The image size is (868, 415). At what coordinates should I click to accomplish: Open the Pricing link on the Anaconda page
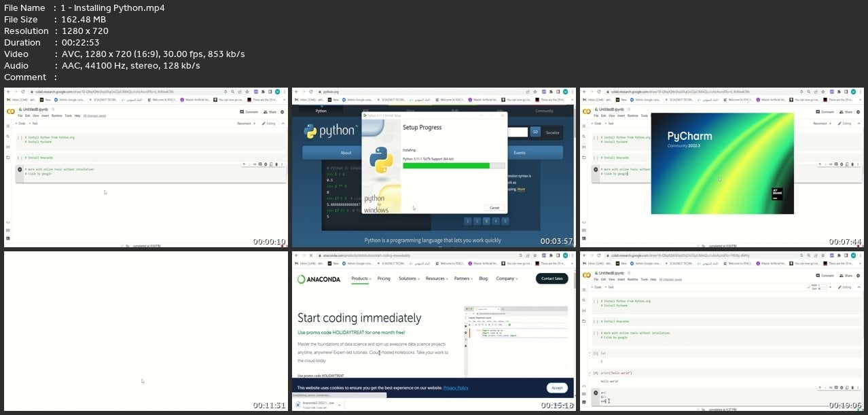coord(384,278)
